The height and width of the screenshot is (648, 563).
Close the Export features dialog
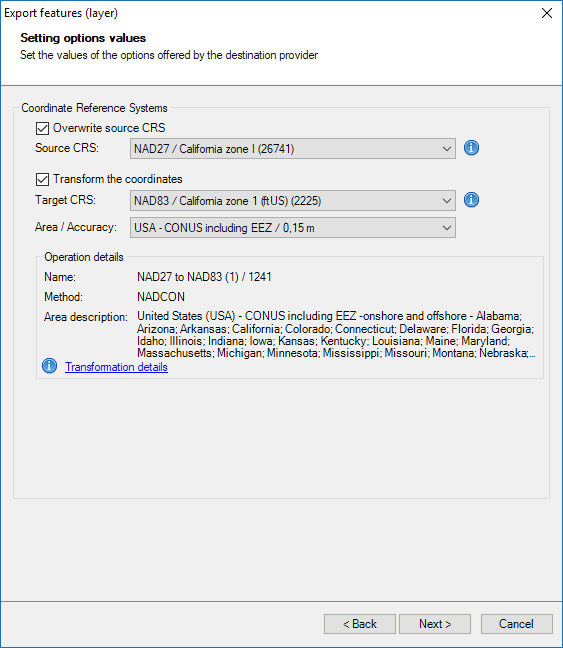(x=547, y=13)
